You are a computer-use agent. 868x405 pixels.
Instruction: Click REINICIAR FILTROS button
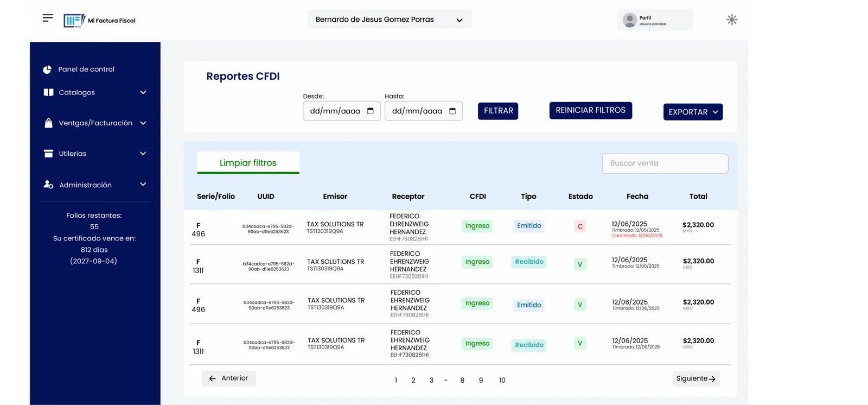tap(590, 110)
